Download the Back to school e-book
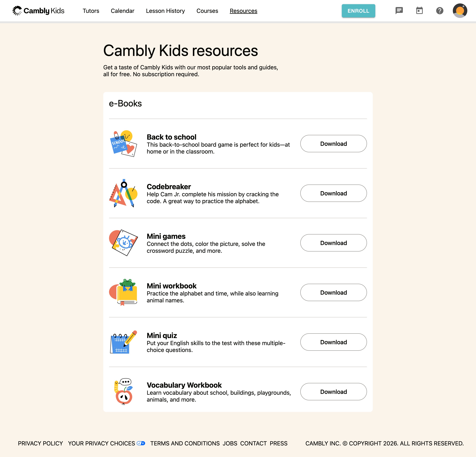The height and width of the screenshot is (457, 476). point(333,144)
